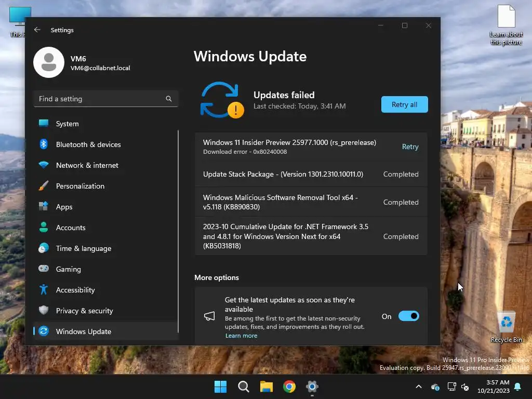Open Learn about this picture desktop icon
The height and width of the screenshot is (399, 532).
click(506, 25)
